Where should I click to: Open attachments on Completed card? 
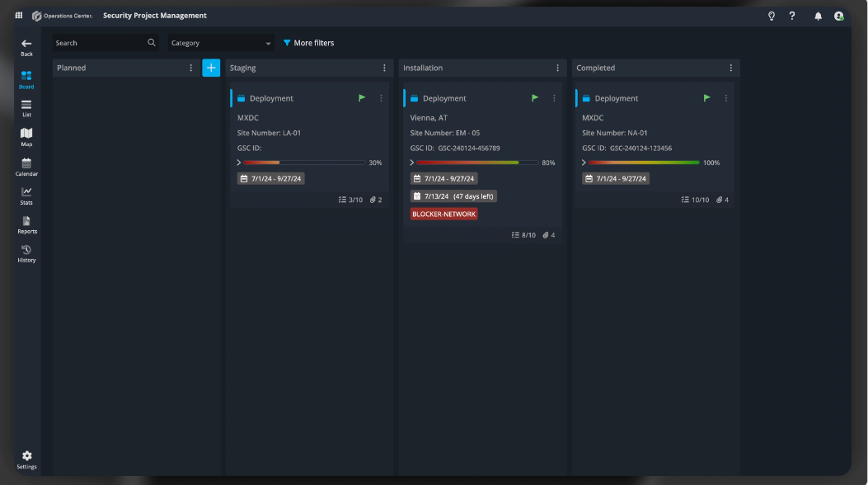tap(722, 200)
